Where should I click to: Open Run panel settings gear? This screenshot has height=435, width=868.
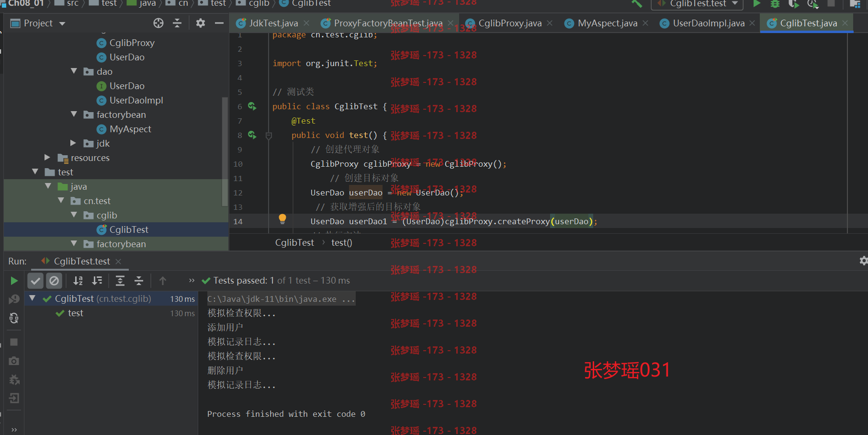pyautogui.click(x=863, y=261)
